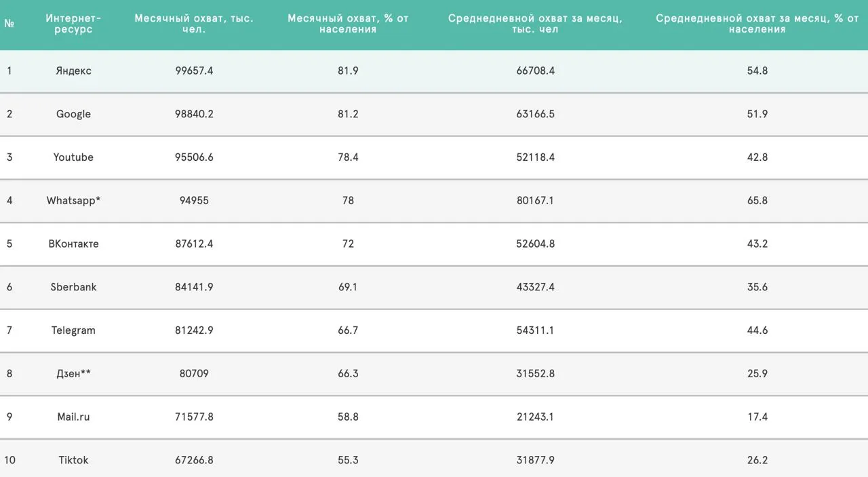Click daily reach 31552.8 for Дзен
868x477 pixels.
[x=535, y=374]
